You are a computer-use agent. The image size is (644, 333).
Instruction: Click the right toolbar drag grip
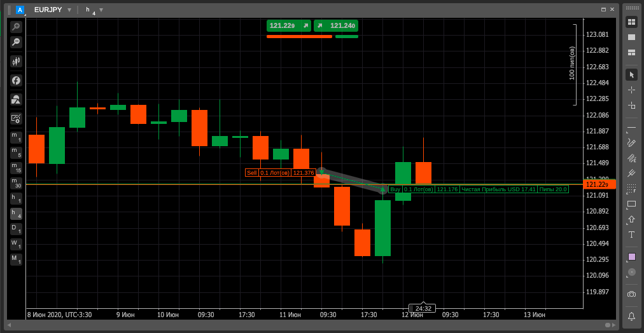[632, 9]
